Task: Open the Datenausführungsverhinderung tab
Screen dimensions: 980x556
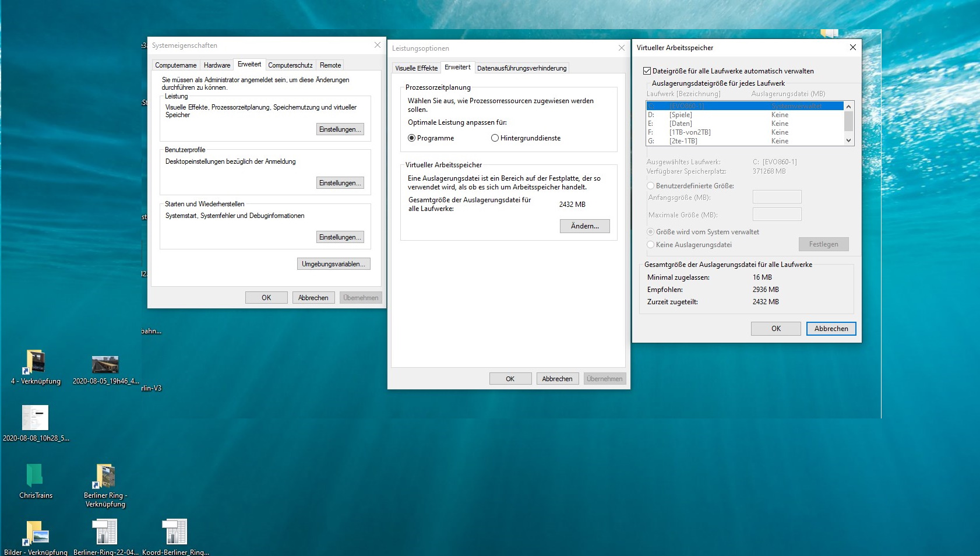Action: coord(521,68)
